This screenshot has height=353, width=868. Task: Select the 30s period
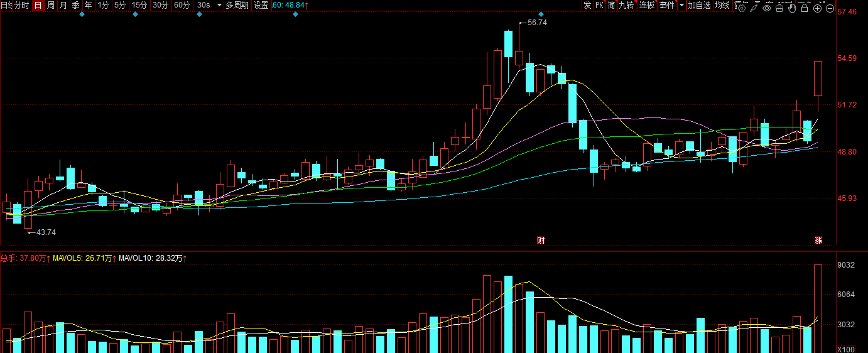203,5
